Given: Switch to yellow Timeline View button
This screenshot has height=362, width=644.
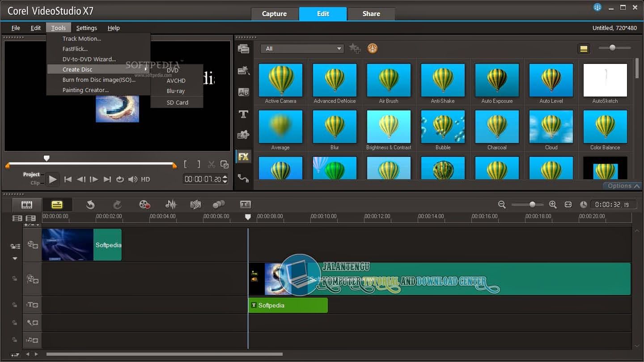Looking at the screenshot, I should pos(57,205).
